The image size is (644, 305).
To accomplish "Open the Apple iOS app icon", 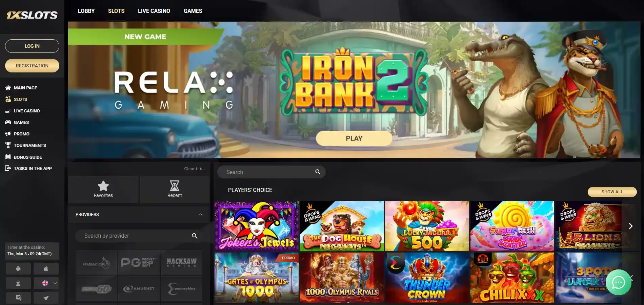I will click(x=46, y=269).
